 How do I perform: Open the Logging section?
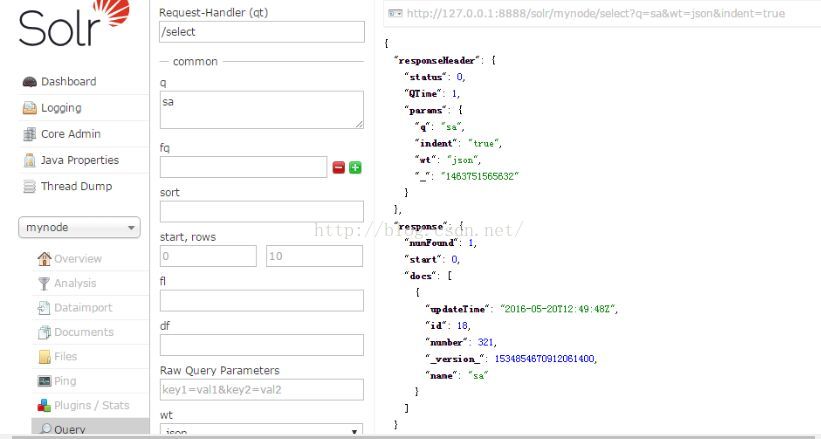[61, 108]
